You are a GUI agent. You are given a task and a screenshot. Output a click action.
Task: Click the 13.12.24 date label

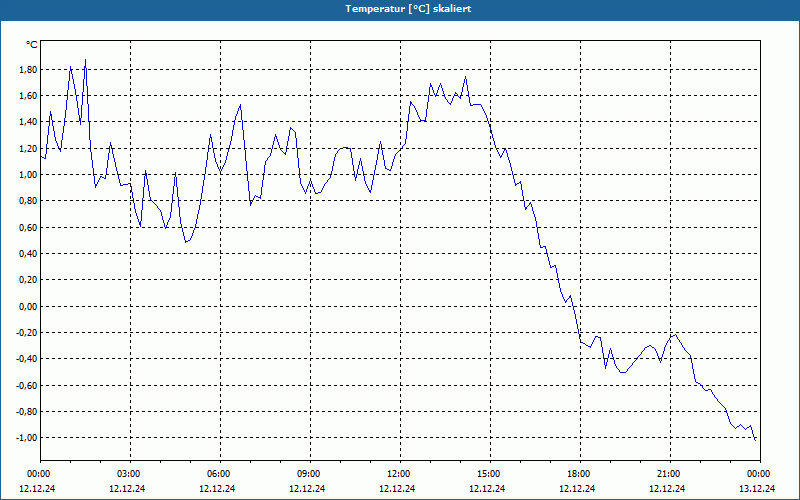(x=757, y=489)
